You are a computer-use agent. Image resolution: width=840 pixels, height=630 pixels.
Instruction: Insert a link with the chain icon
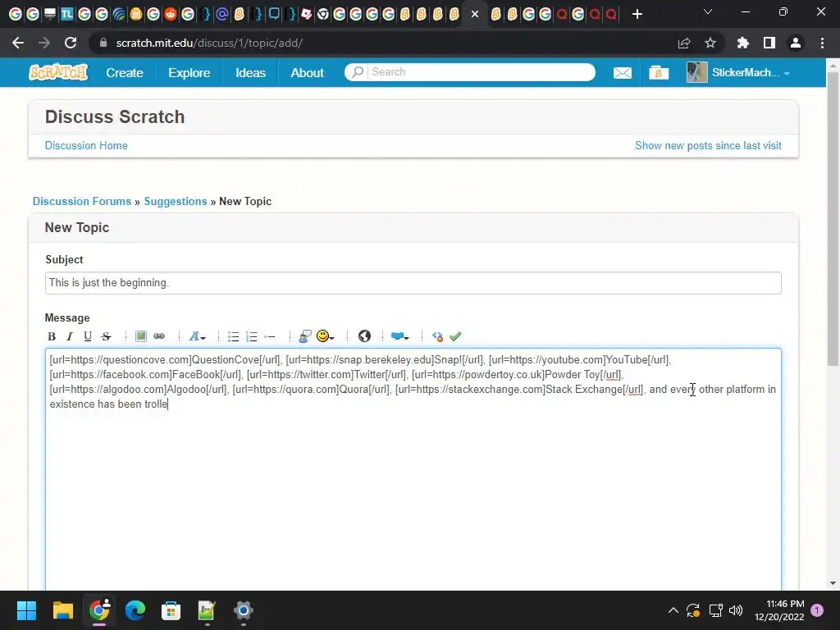coord(159,336)
